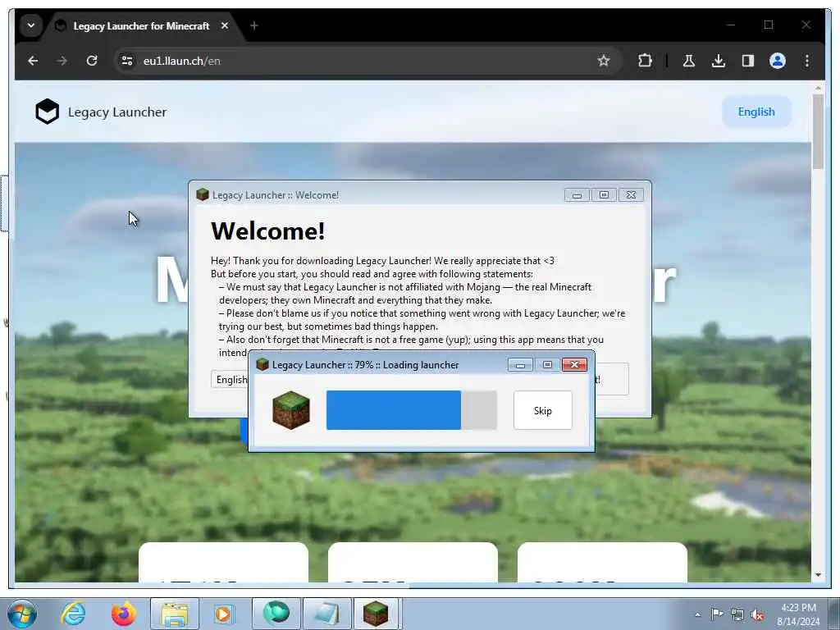Image resolution: width=840 pixels, height=630 pixels.
Task: Close the Loading launcher window
Action: click(574, 365)
